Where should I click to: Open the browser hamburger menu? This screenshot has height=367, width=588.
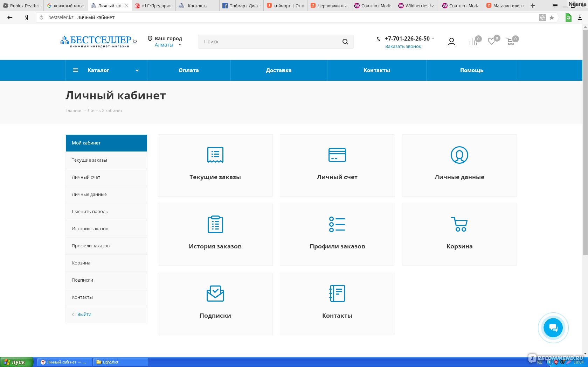[x=555, y=6]
